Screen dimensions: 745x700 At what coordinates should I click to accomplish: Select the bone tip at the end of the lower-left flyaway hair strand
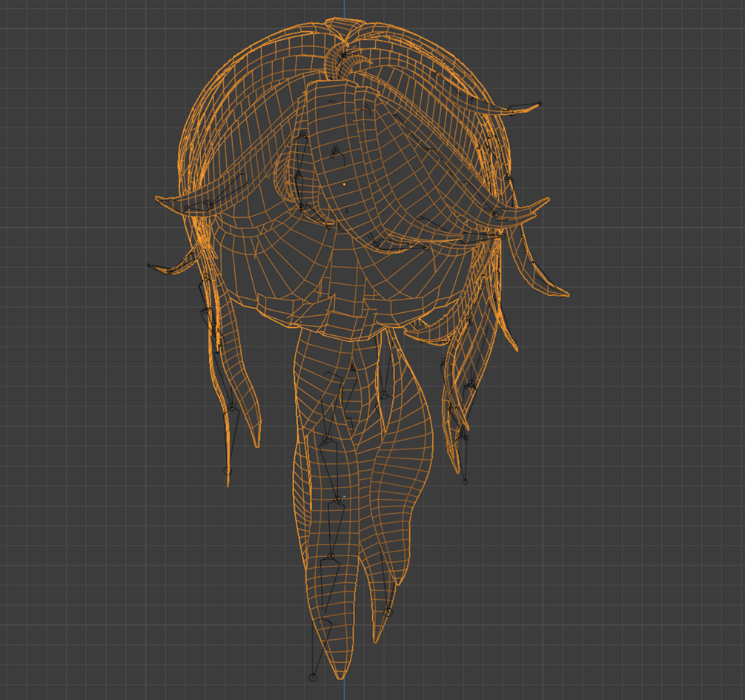149,265
